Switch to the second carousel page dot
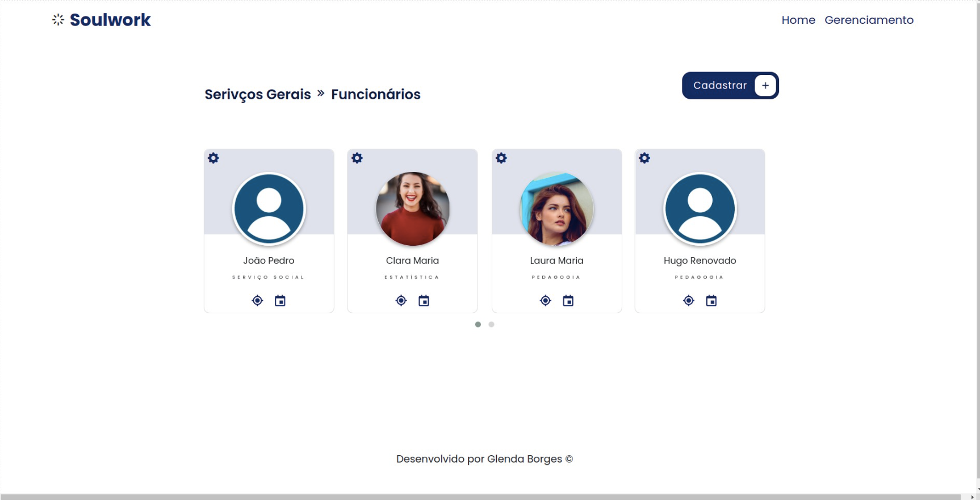The image size is (980, 500). pos(492,325)
